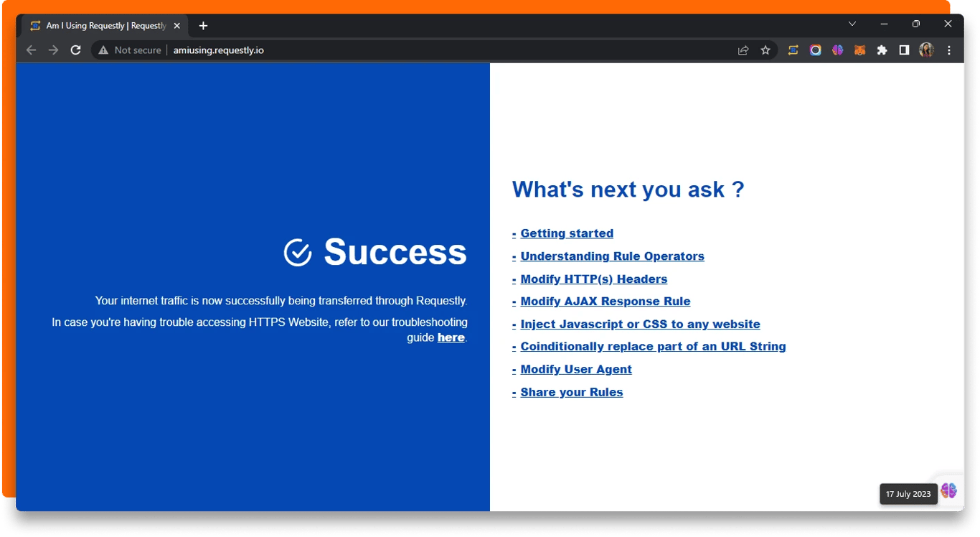Click the profile avatar in the toolbar

(926, 50)
